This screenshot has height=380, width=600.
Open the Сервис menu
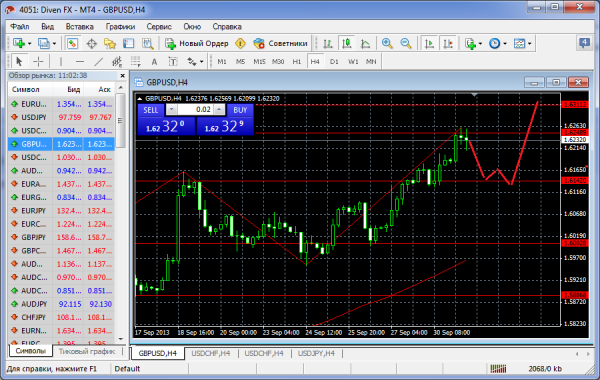point(159,26)
